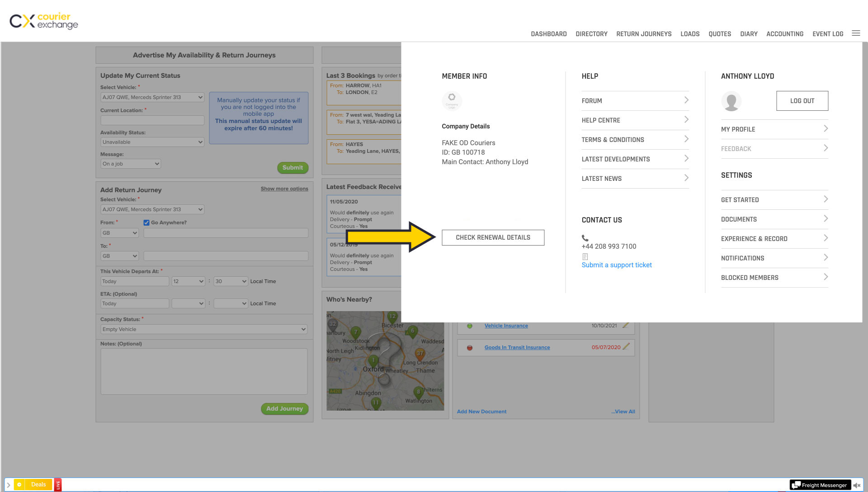The width and height of the screenshot is (868, 492).
Task: Click the Log Out button
Action: click(802, 101)
